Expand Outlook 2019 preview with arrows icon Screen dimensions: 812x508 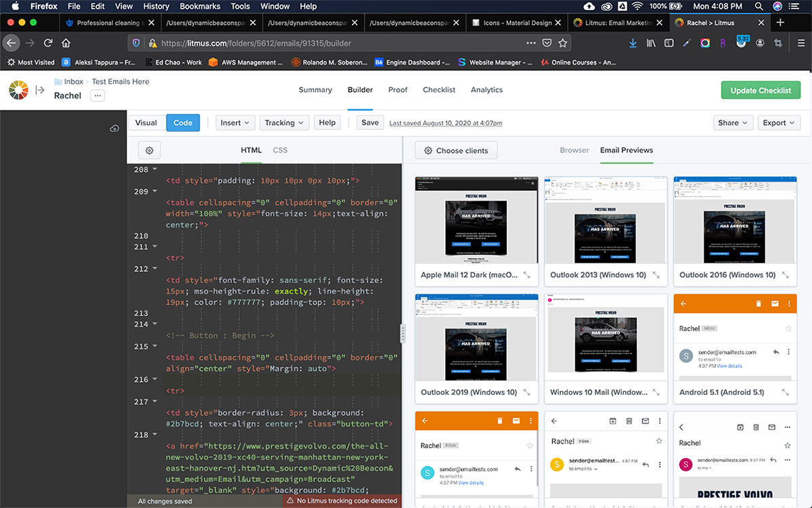click(x=526, y=392)
